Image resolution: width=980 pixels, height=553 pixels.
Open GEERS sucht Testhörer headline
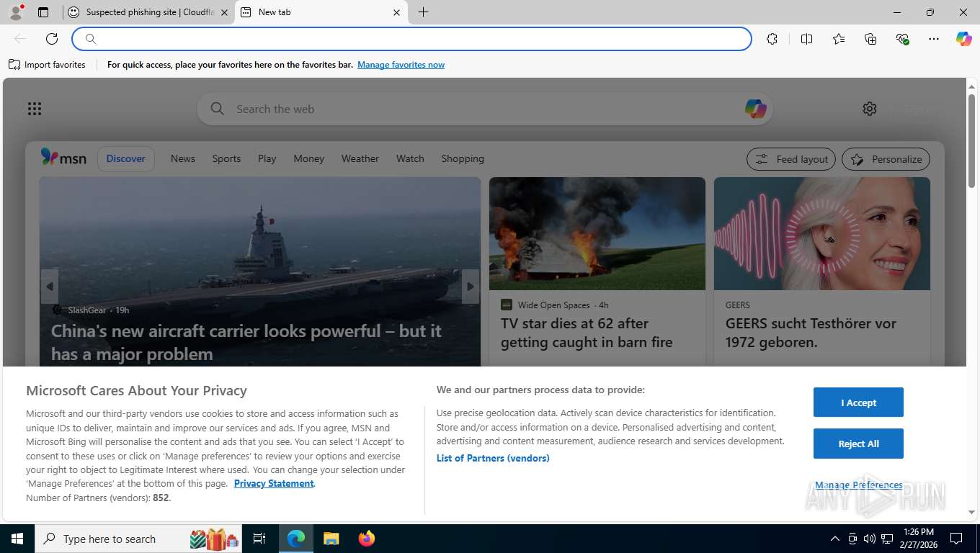click(x=811, y=333)
